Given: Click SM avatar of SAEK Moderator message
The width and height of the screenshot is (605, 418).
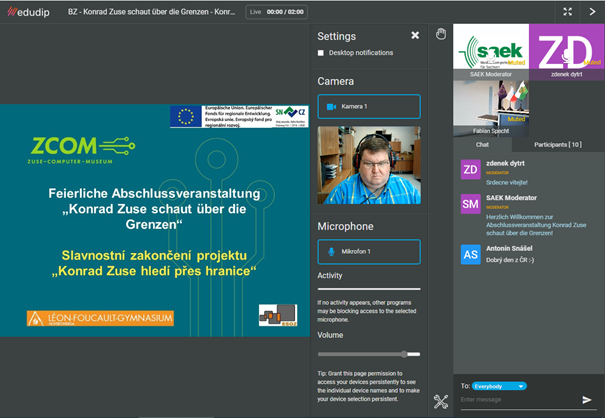Looking at the screenshot, I should (471, 204).
